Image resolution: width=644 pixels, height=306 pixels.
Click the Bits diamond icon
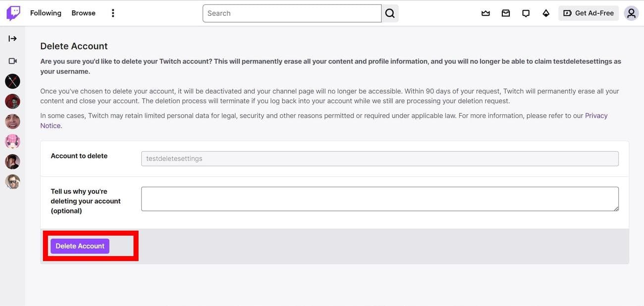pyautogui.click(x=546, y=13)
